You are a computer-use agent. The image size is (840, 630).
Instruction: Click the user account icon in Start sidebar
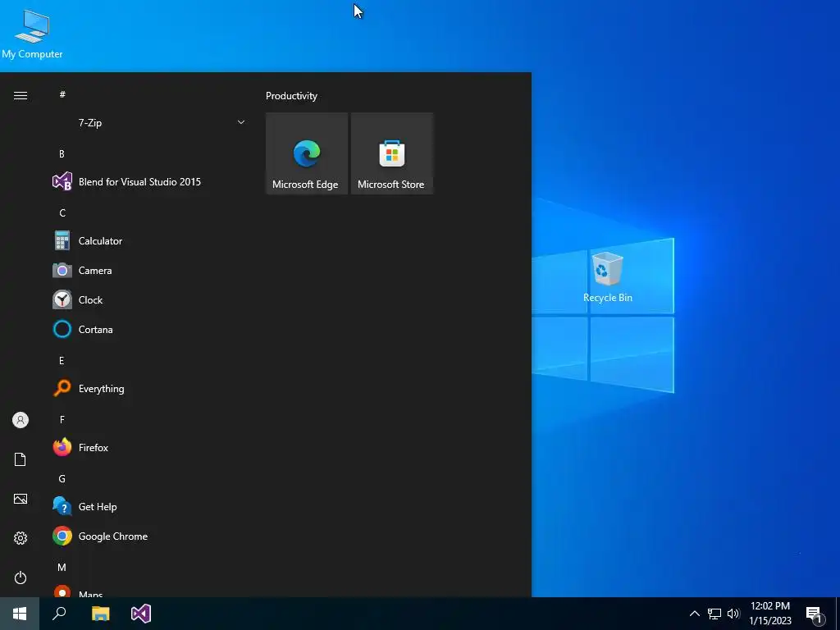tap(21, 420)
